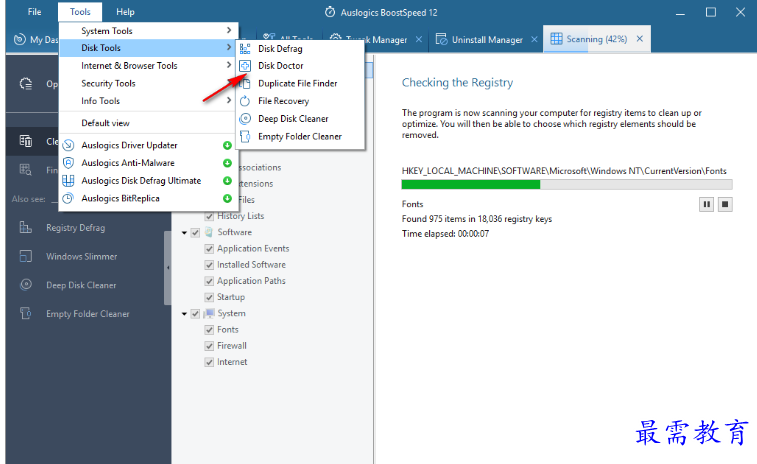Launch Disk Doctor via its icon
The width and height of the screenshot is (757, 464).
click(245, 66)
